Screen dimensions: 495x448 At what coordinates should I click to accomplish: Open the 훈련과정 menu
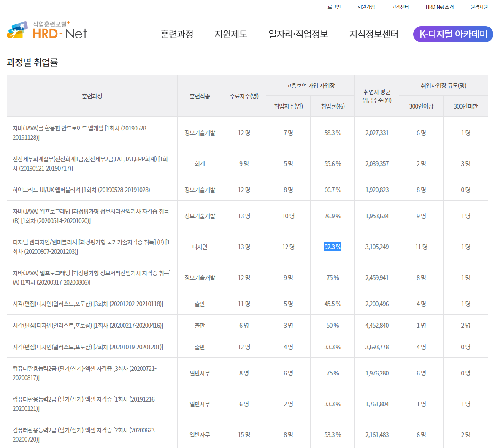(177, 34)
